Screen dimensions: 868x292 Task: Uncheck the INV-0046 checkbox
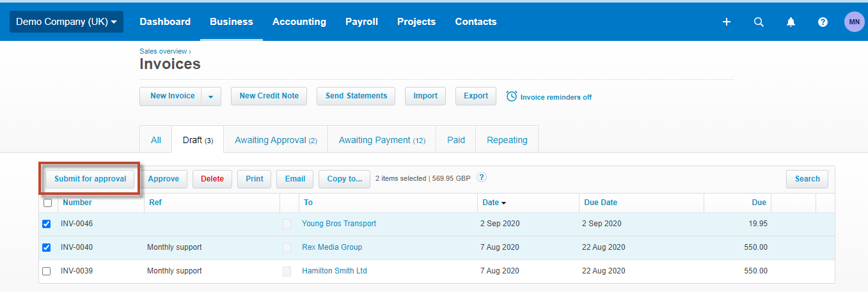pyautogui.click(x=46, y=224)
